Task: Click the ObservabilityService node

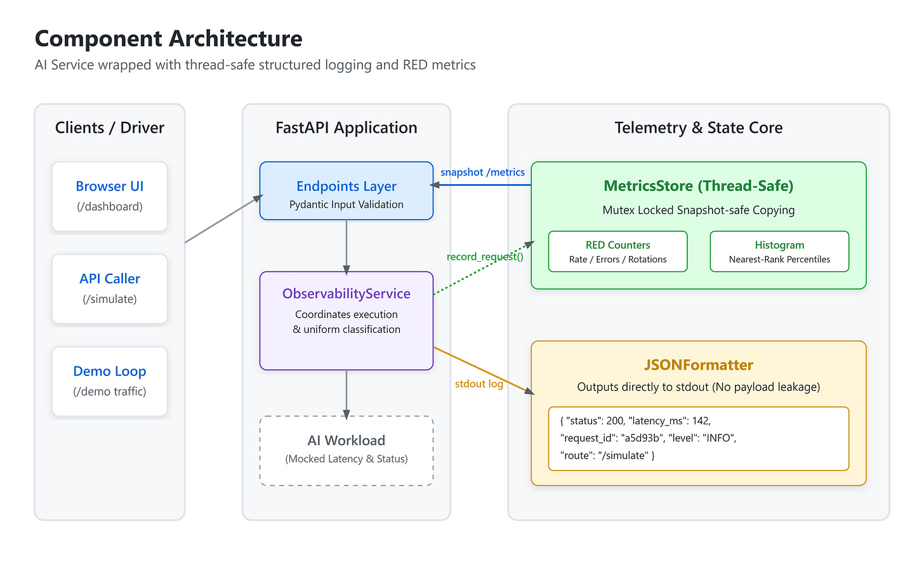Action: click(346, 321)
